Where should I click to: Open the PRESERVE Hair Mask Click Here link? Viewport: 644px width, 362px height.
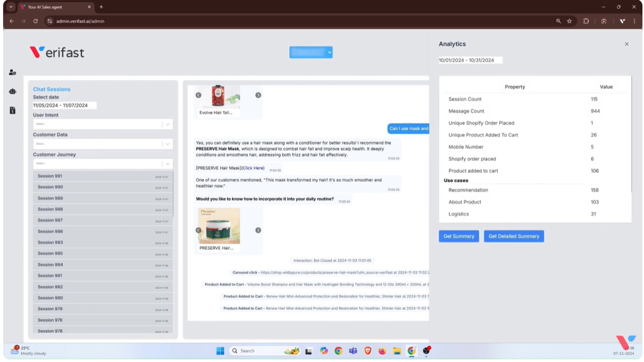click(x=253, y=168)
